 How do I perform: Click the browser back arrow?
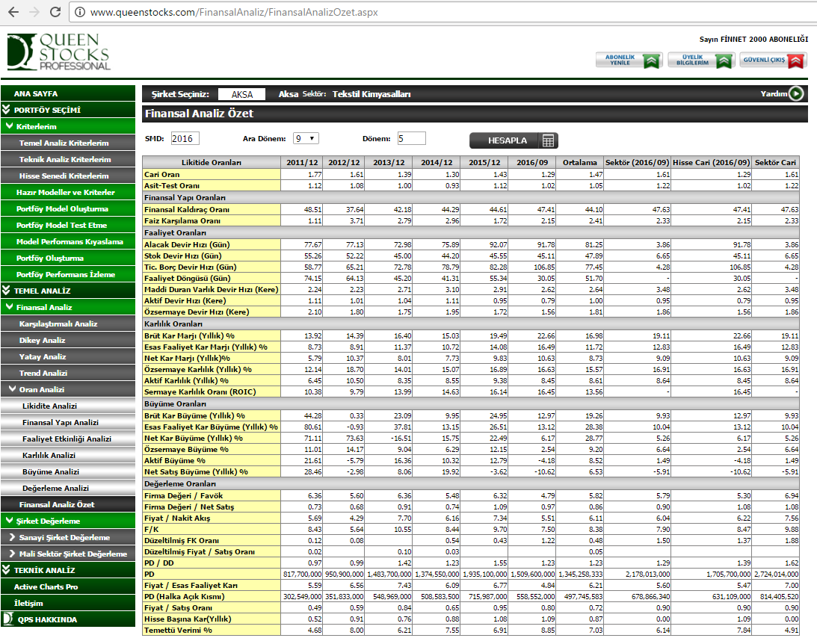click(13, 12)
